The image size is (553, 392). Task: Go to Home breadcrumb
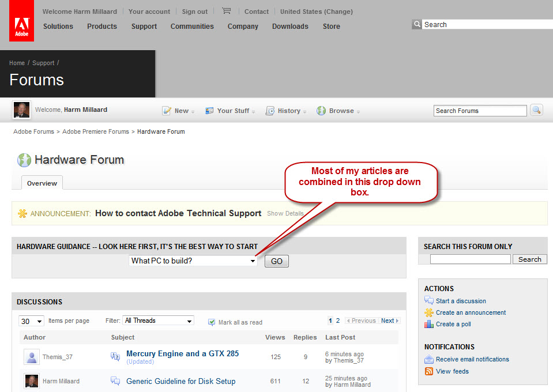point(17,63)
